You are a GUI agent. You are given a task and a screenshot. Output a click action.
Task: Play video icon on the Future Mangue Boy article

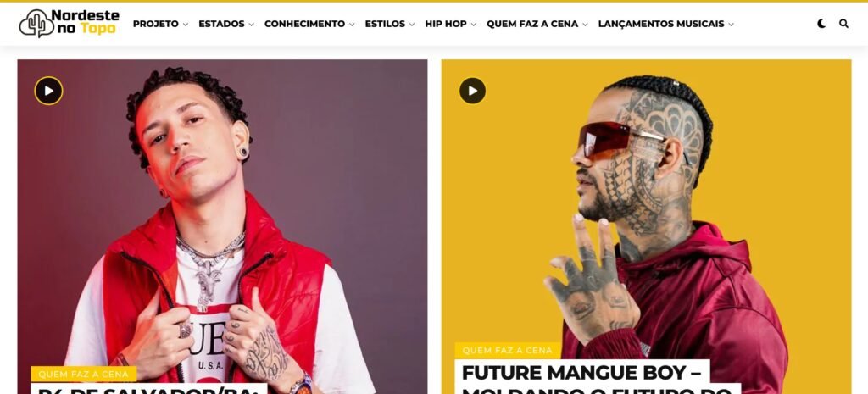(472, 91)
